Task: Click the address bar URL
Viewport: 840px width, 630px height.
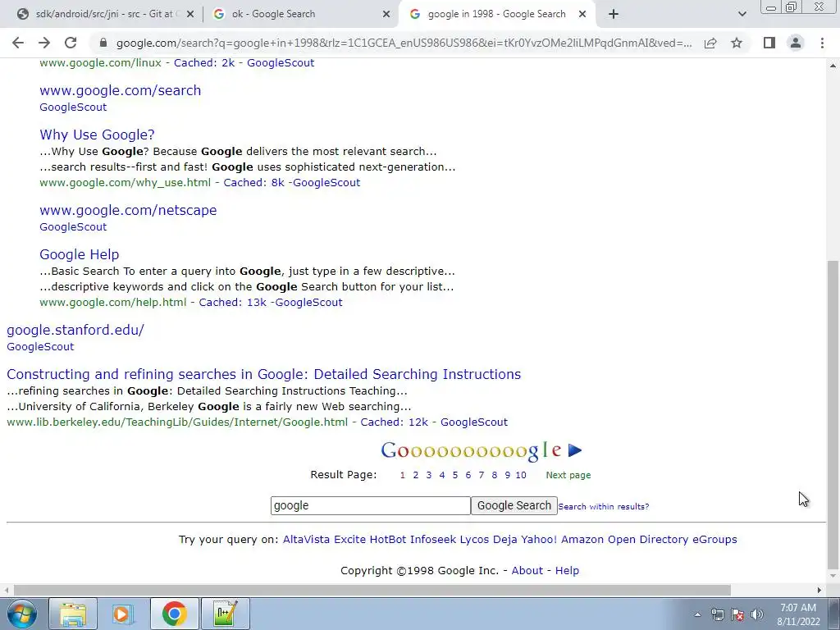Action: 404,43
